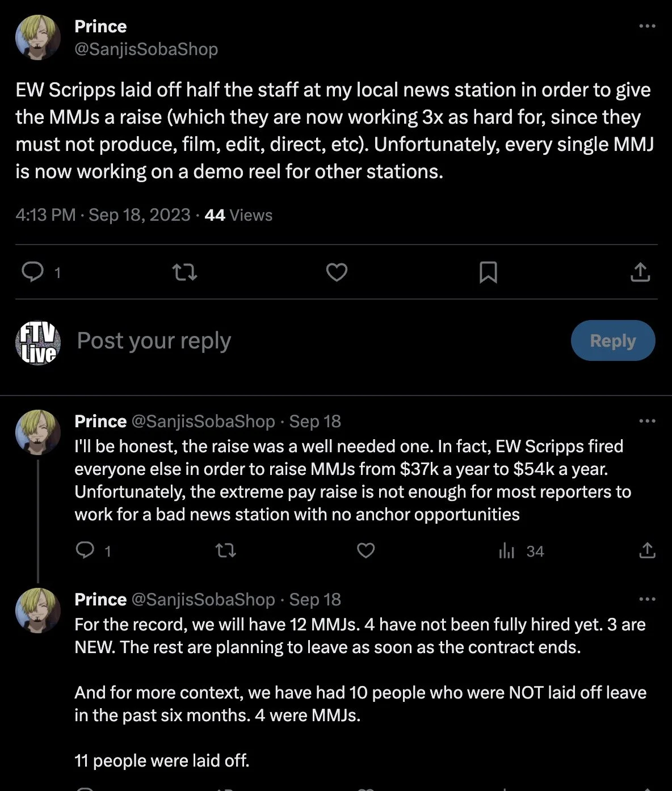This screenshot has height=791, width=672.
Task: Open the more options menu on the main post
Action: 647,26
